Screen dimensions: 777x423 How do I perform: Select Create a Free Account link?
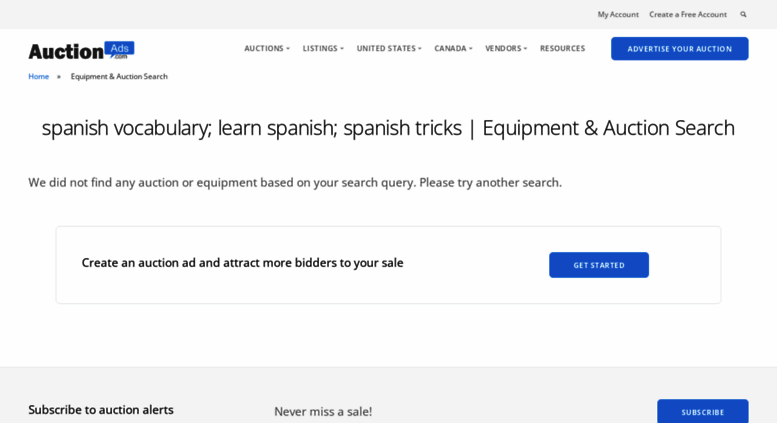tap(688, 14)
